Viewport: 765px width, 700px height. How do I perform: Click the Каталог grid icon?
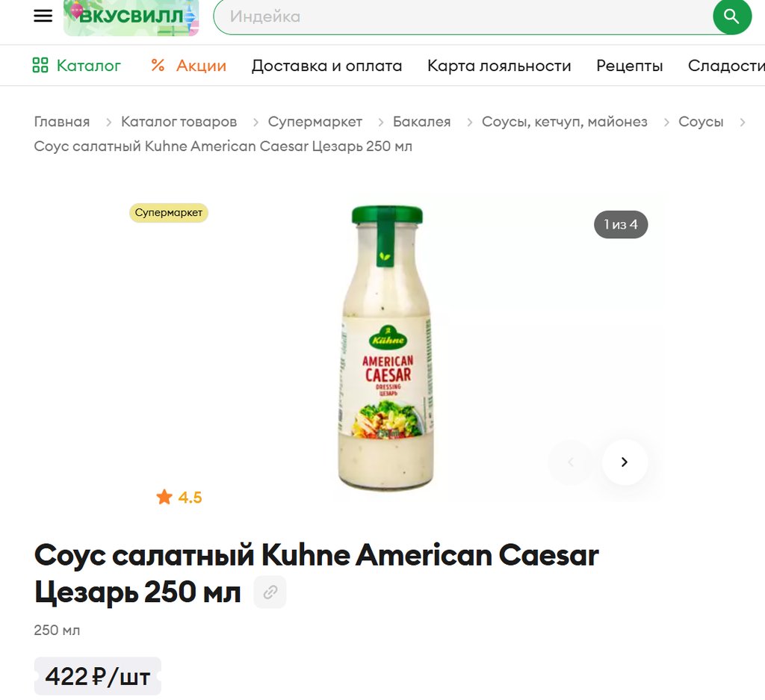pos(40,65)
